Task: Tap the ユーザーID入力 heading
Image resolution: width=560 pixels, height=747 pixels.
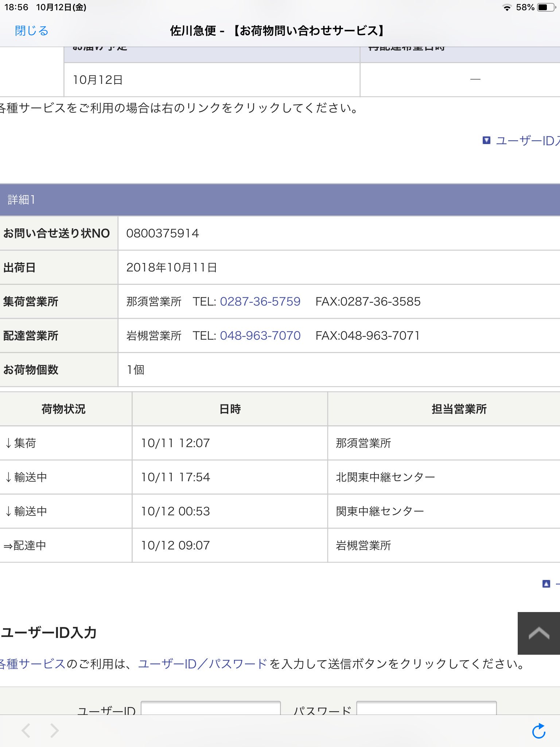Action: click(48, 633)
